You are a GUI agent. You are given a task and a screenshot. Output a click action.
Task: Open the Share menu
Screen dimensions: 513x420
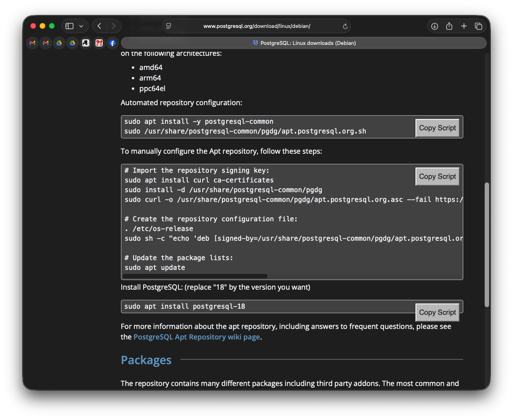[x=449, y=26]
